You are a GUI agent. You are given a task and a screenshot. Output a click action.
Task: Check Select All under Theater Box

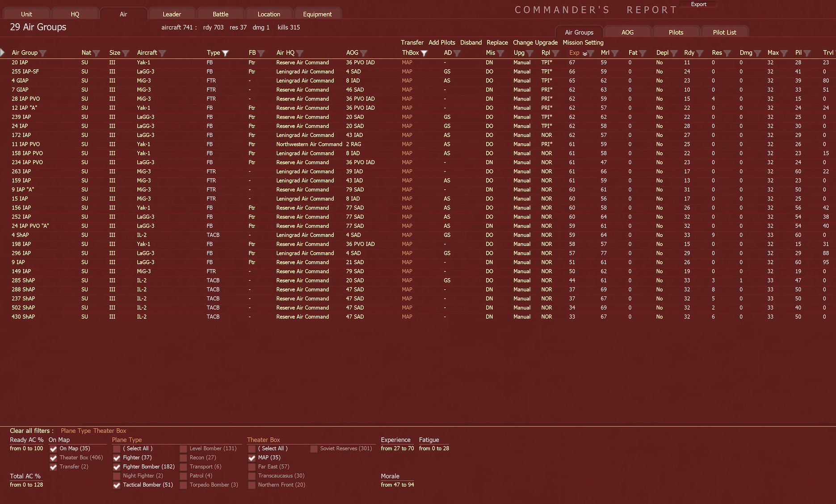pos(252,449)
